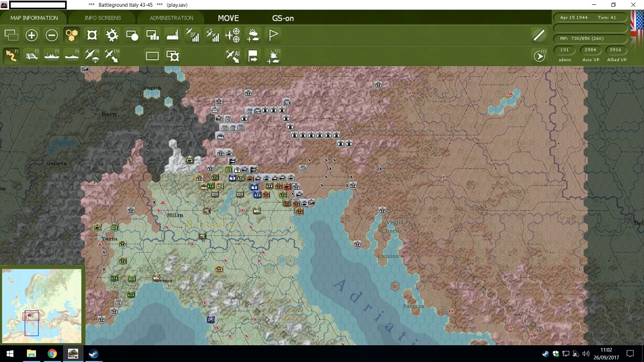Click the Lussino island label on the map
The image size is (644, 362).
[x=388, y=256]
